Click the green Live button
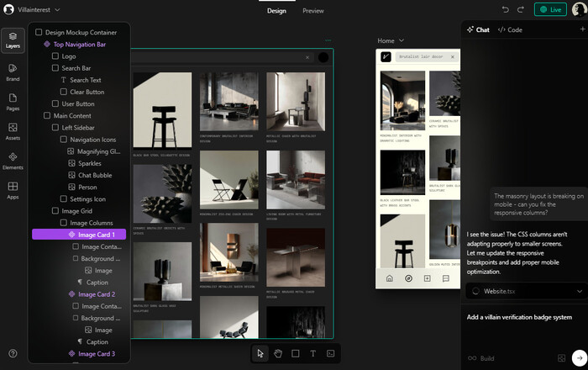588x370 pixels. pos(551,10)
